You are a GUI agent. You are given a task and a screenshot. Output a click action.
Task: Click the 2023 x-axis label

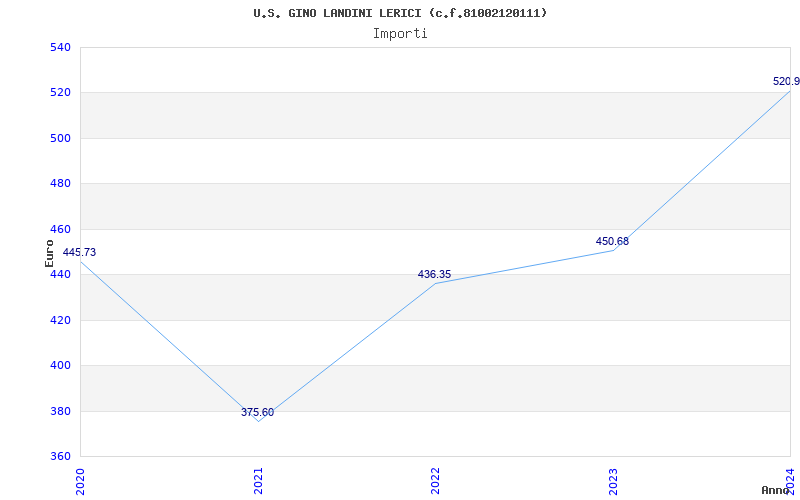click(x=613, y=480)
